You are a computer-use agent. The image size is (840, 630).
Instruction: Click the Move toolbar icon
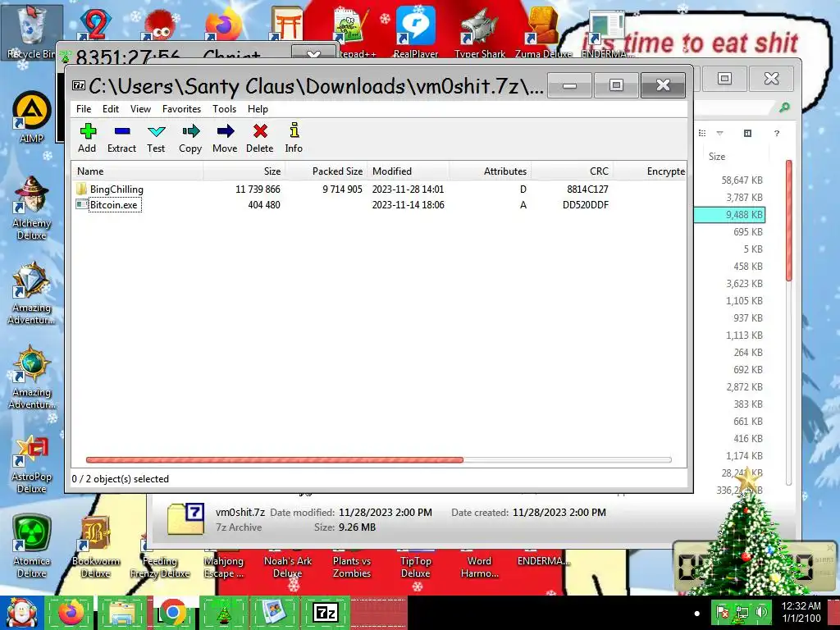(x=225, y=138)
